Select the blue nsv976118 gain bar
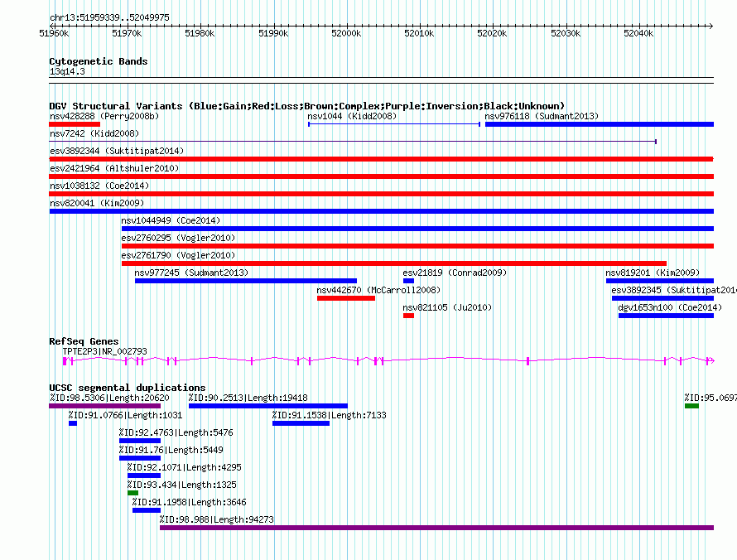737x560 pixels. pos(600,124)
